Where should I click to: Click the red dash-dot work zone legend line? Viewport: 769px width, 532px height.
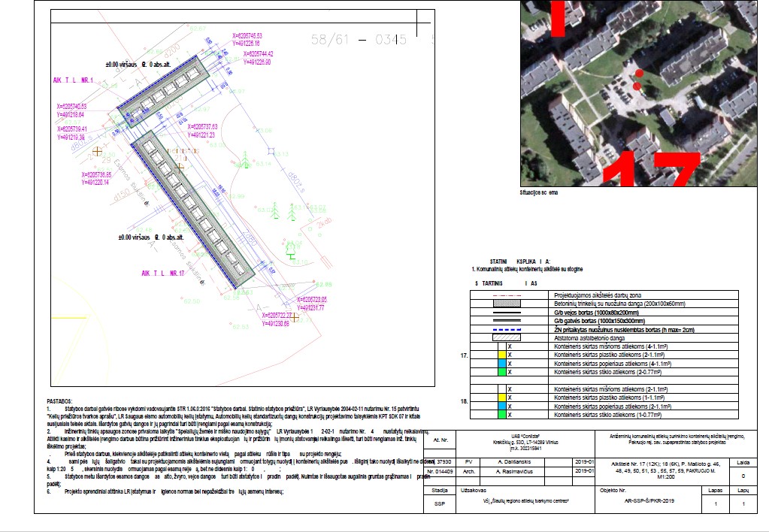pos(507,295)
